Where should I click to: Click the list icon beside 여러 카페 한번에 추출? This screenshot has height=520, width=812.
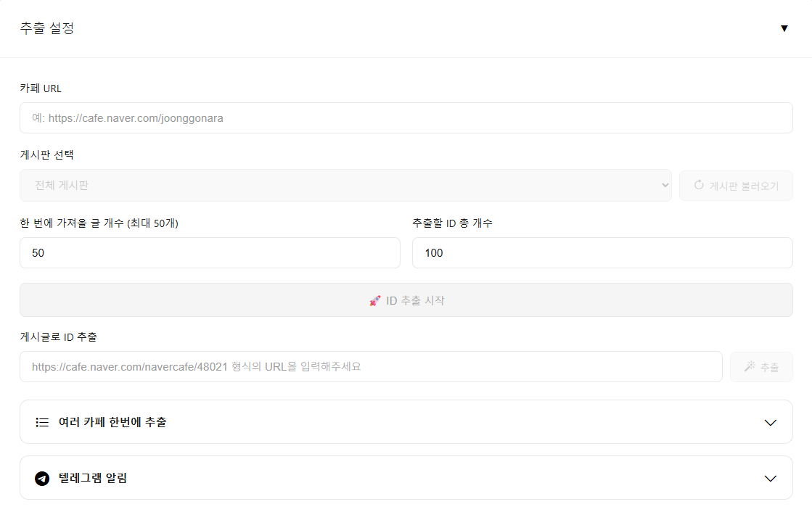pos(42,422)
